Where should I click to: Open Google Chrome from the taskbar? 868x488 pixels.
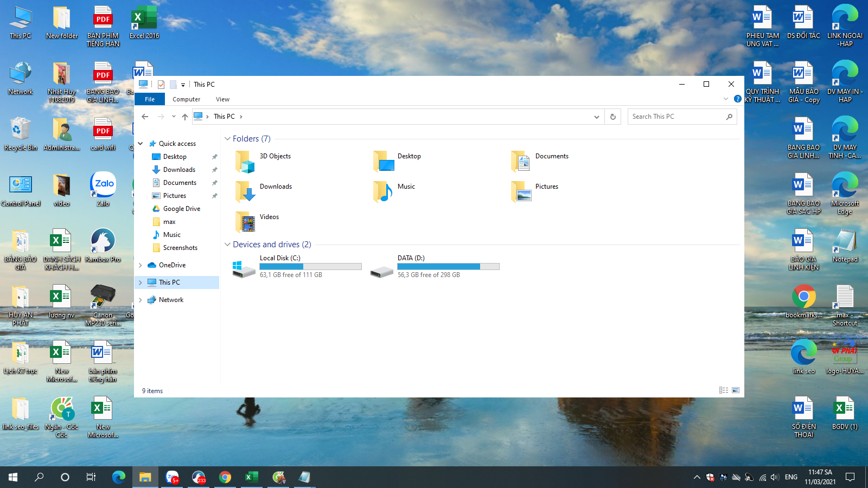click(225, 477)
